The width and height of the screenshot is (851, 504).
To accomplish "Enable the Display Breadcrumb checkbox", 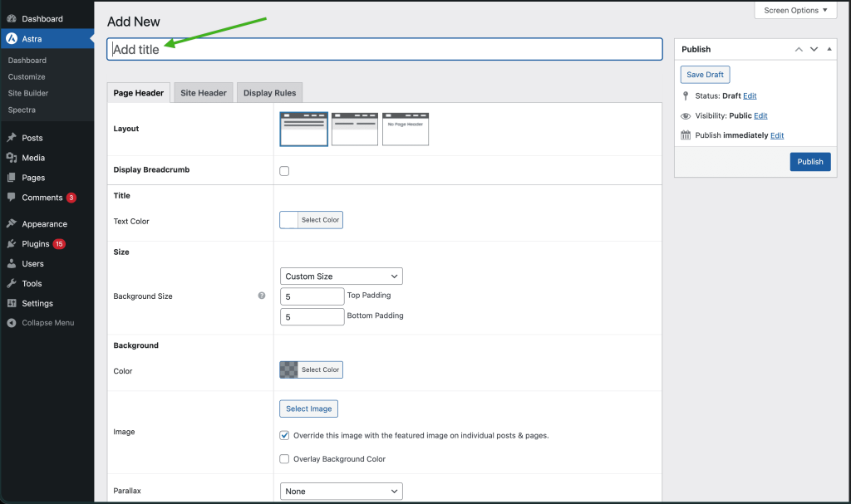I will pyautogui.click(x=284, y=170).
